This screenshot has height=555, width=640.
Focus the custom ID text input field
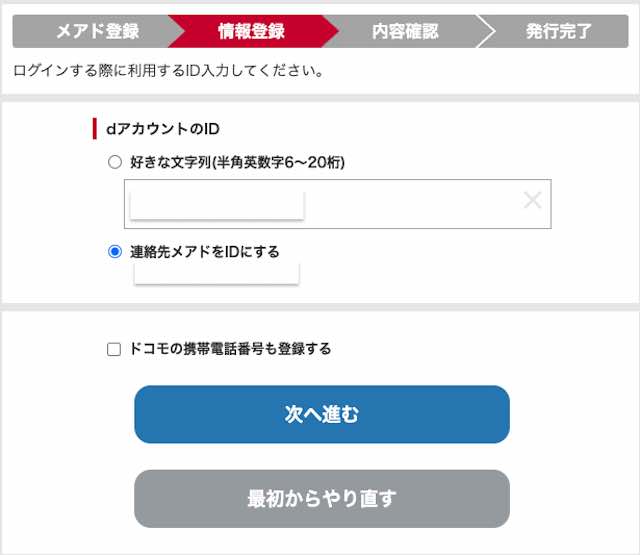410,204
